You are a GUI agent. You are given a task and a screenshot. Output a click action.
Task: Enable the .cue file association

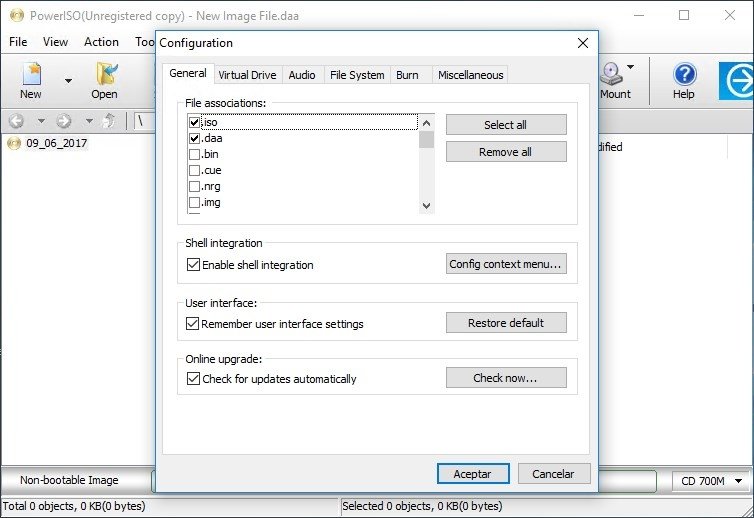pos(194,170)
